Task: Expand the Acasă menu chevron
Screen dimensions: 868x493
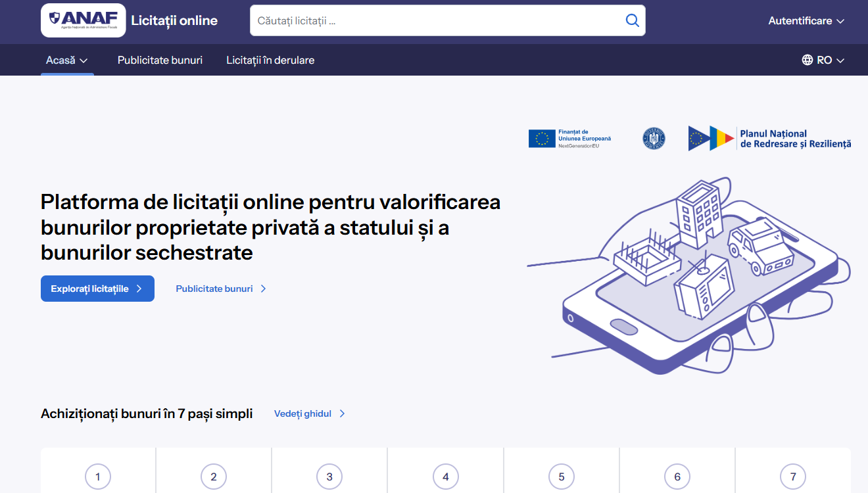Action: tap(84, 60)
